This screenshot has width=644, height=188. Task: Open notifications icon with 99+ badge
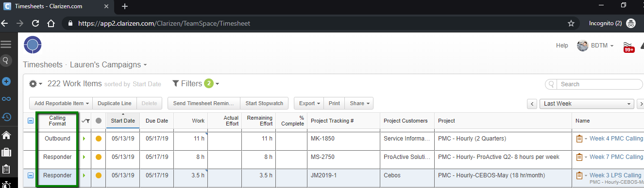point(629,46)
